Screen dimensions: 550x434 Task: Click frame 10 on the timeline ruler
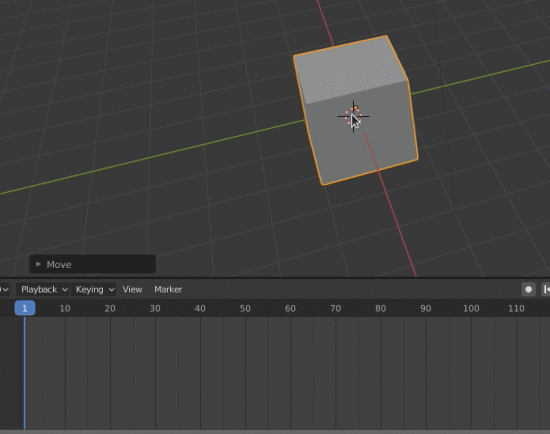coord(65,308)
